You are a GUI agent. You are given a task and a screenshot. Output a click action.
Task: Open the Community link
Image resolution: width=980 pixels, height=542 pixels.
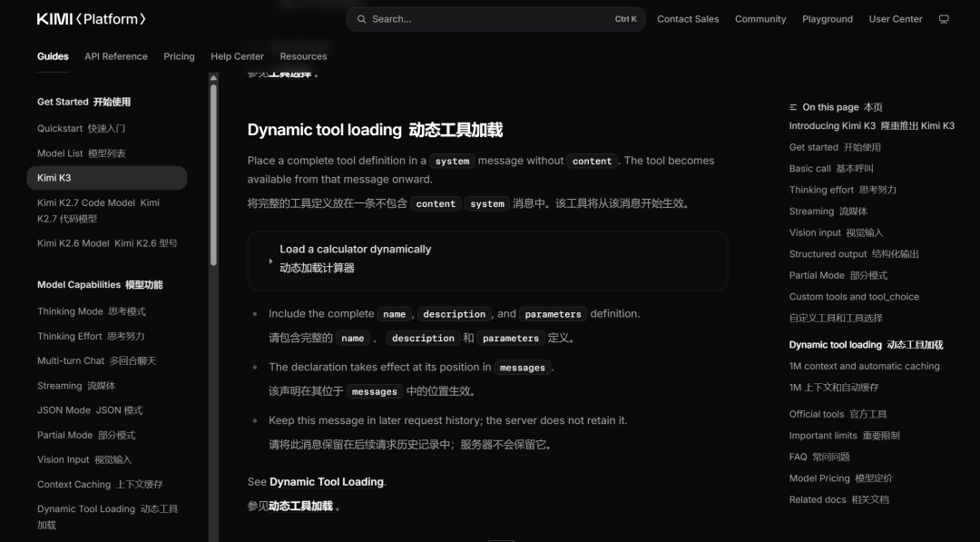[x=760, y=19]
